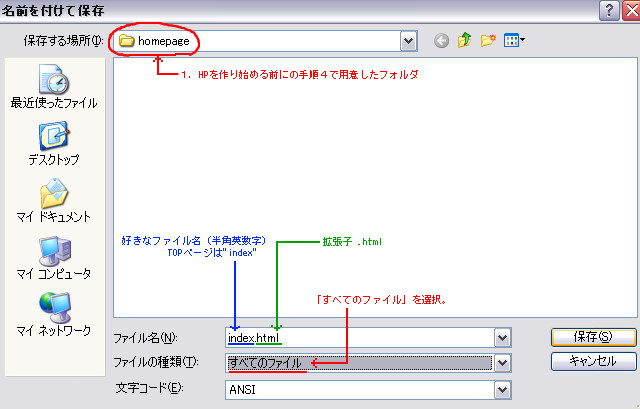640x409 pixels.
Task: Open マイ ネットワーク in places bar
Action: tap(54, 314)
